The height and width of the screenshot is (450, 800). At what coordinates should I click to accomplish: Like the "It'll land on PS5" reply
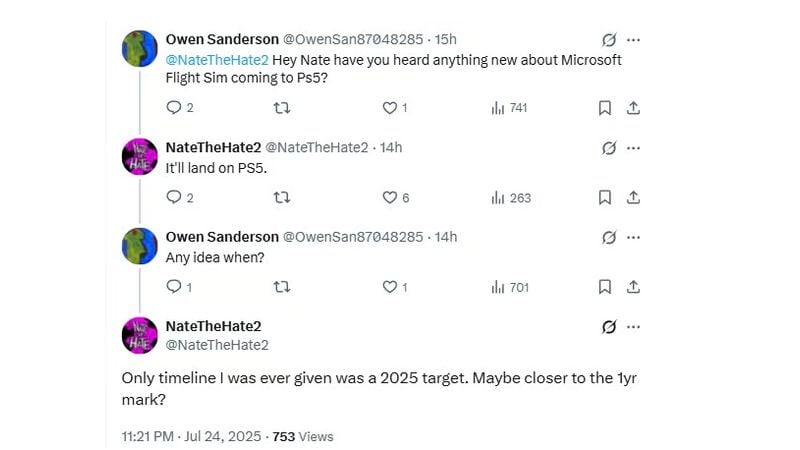390,198
